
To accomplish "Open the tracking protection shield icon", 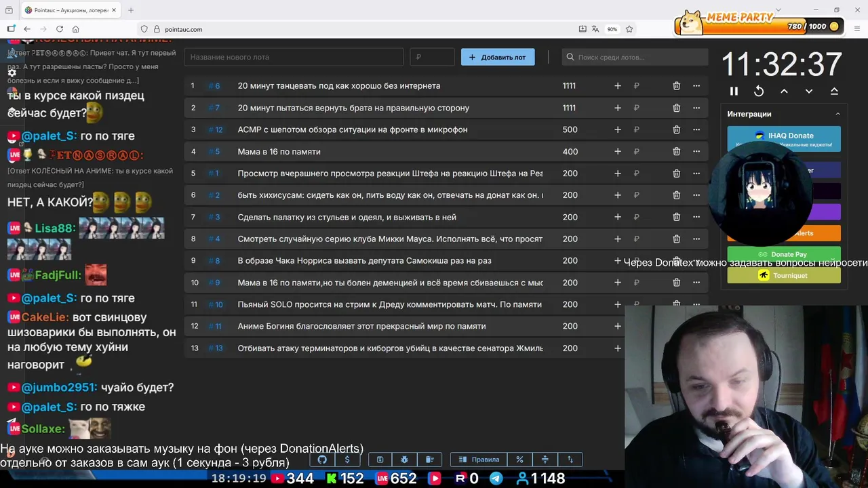I will [x=144, y=29].
